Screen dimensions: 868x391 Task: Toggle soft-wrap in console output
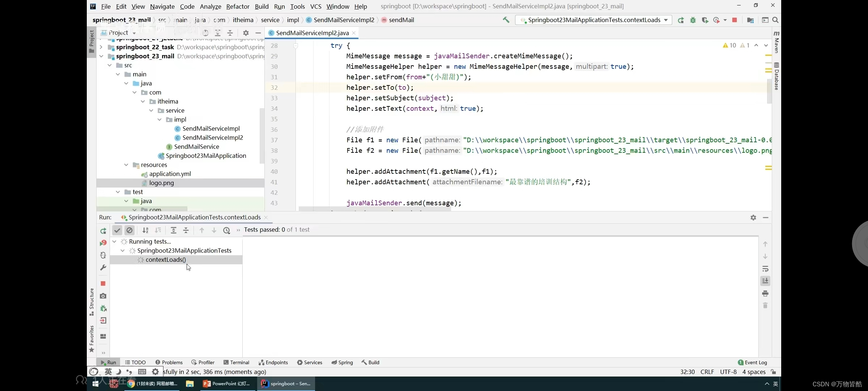[765, 269]
